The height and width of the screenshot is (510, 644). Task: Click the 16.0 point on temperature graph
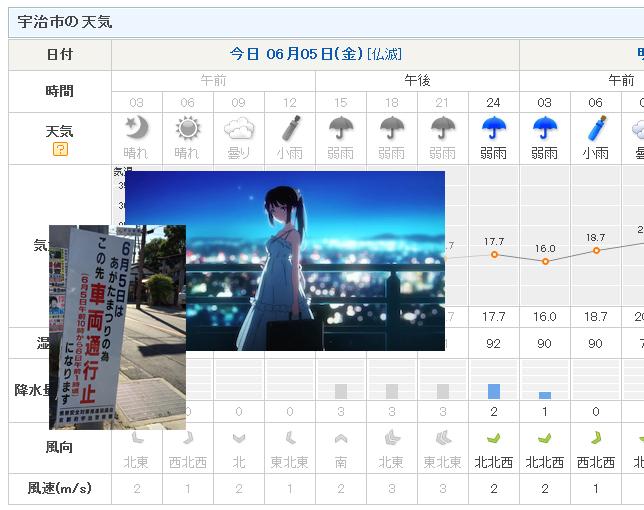(545, 261)
